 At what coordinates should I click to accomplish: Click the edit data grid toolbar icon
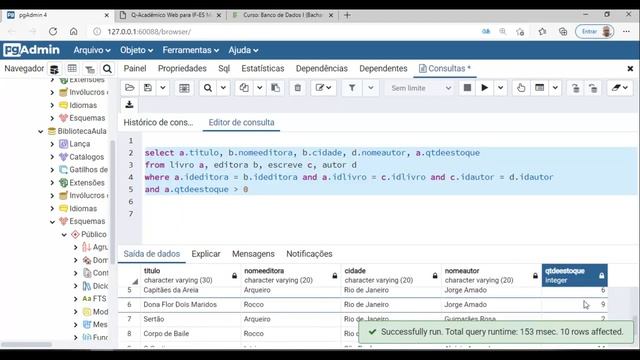coord(184,88)
